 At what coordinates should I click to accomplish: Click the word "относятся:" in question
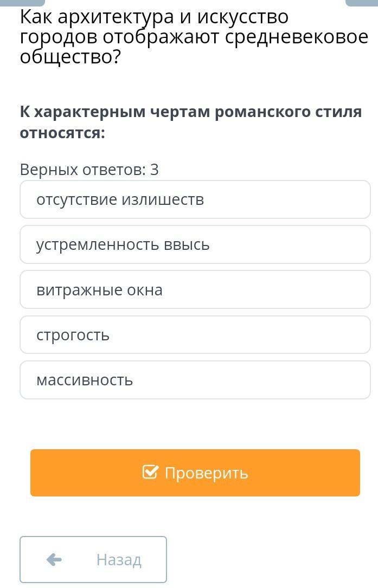tap(62, 133)
